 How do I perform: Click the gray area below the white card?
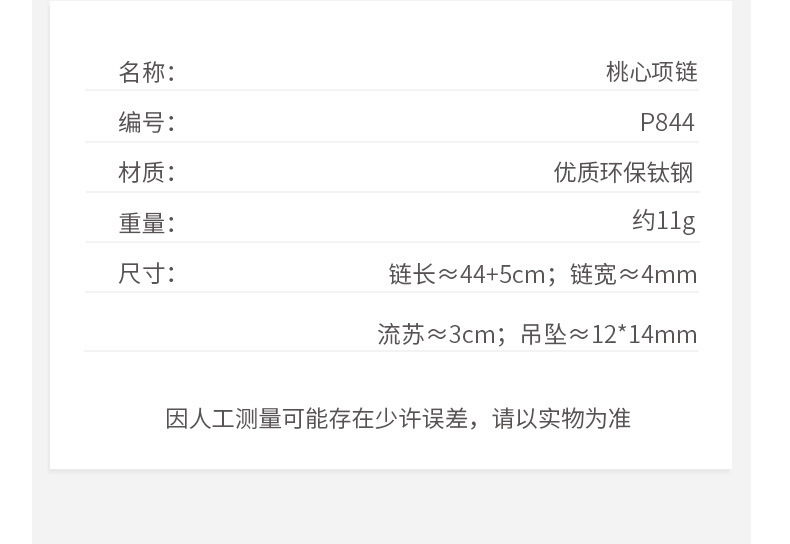pos(391,508)
